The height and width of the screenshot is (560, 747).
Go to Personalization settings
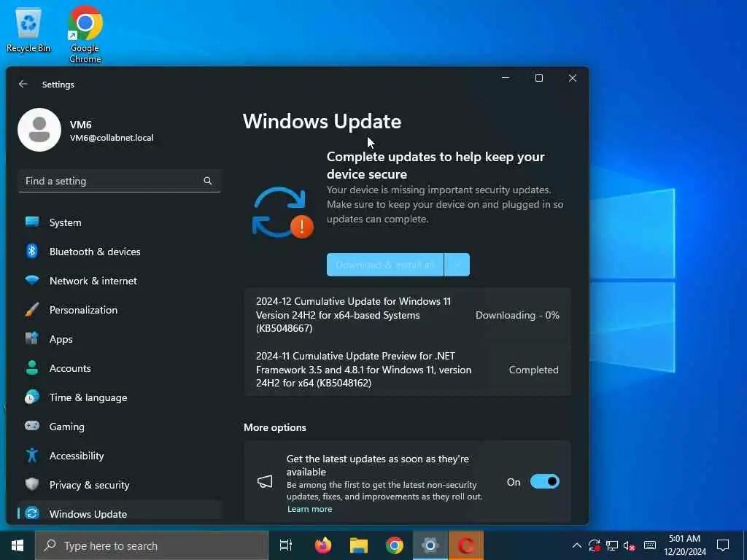coord(120,310)
